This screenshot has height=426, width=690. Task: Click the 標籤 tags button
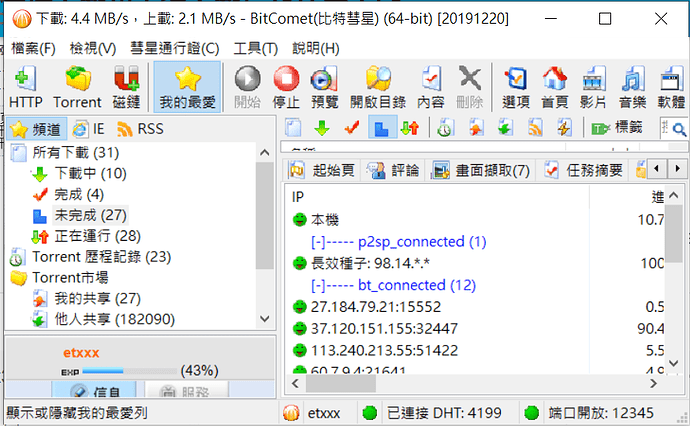pyautogui.click(x=617, y=128)
